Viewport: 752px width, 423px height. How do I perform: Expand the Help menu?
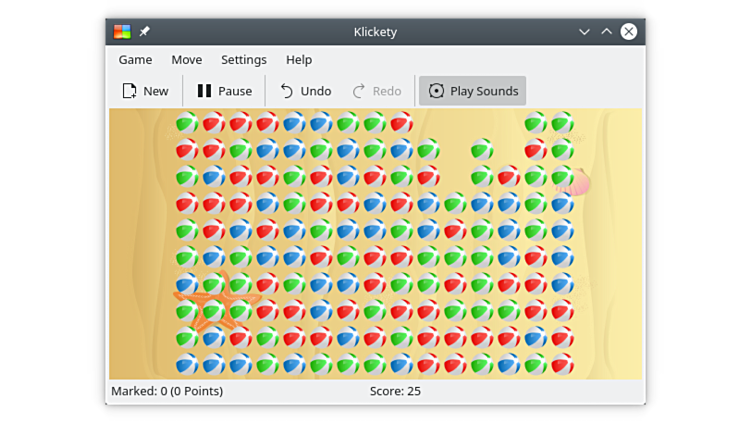pos(298,60)
